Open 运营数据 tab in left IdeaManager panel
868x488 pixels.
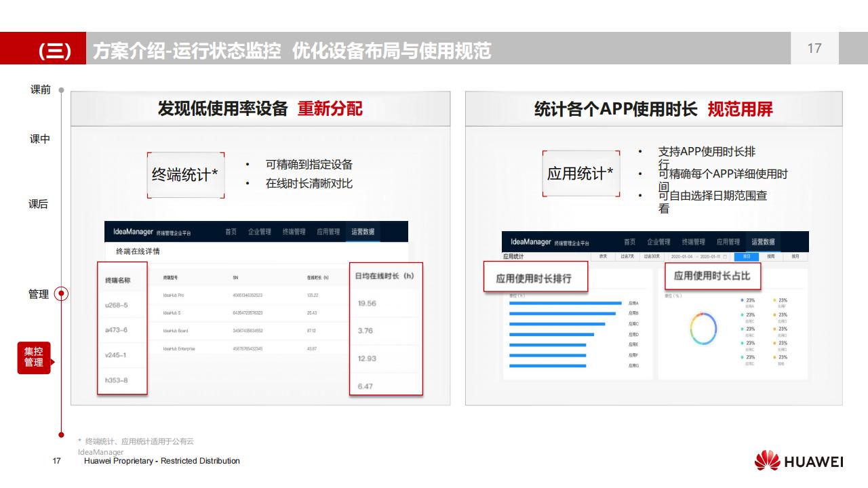[363, 232]
